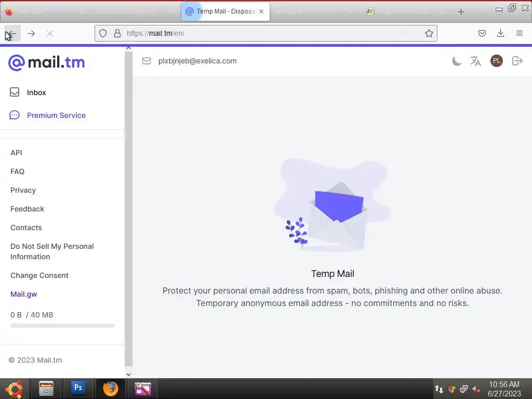The height and width of the screenshot is (399, 532).
Task: Open the Firefox hamburger menu
Action: (x=520, y=33)
